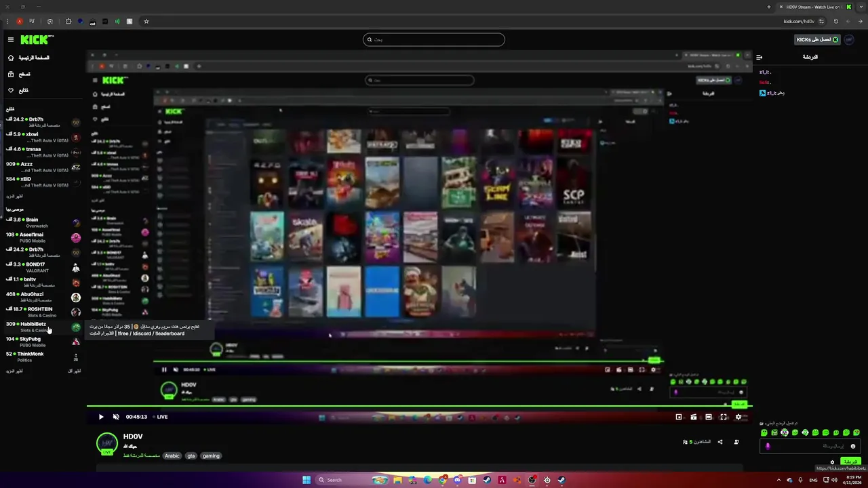Expand show more under recommended list
868x488 pixels.
click(14, 371)
